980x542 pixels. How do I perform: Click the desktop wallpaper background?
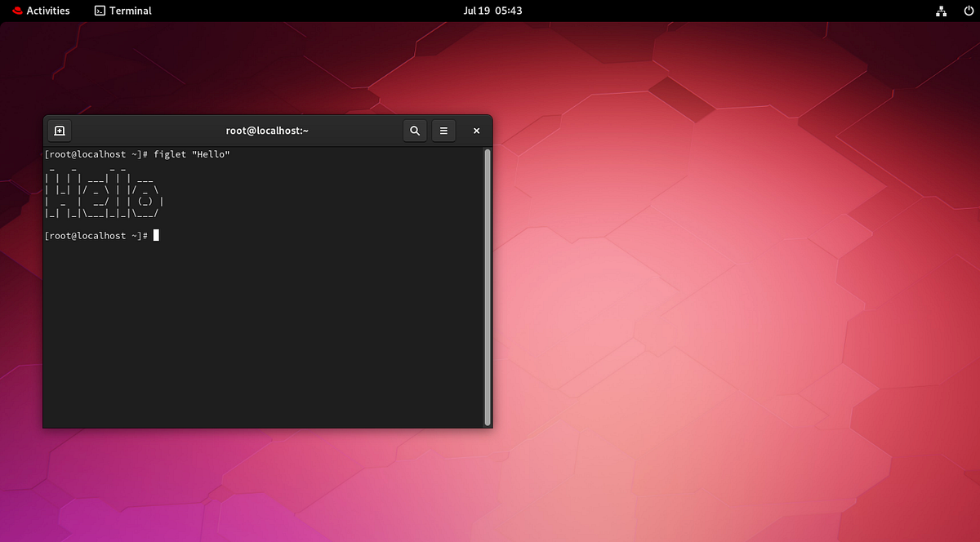(719, 327)
